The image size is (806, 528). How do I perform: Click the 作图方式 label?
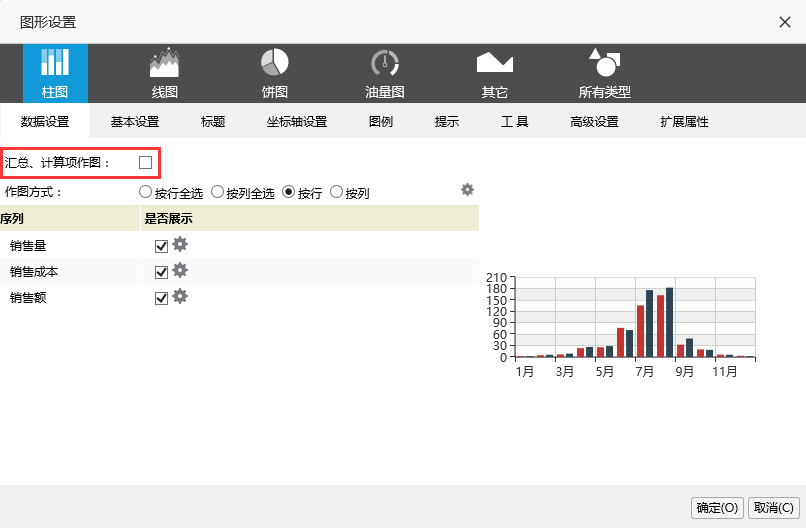pyautogui.click(x=33, y=192)
